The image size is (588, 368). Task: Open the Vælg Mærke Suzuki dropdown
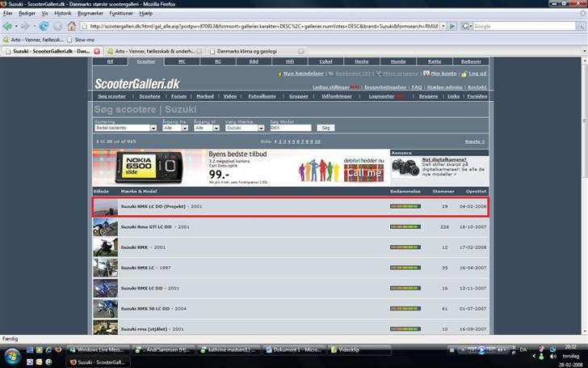[243, 128]
